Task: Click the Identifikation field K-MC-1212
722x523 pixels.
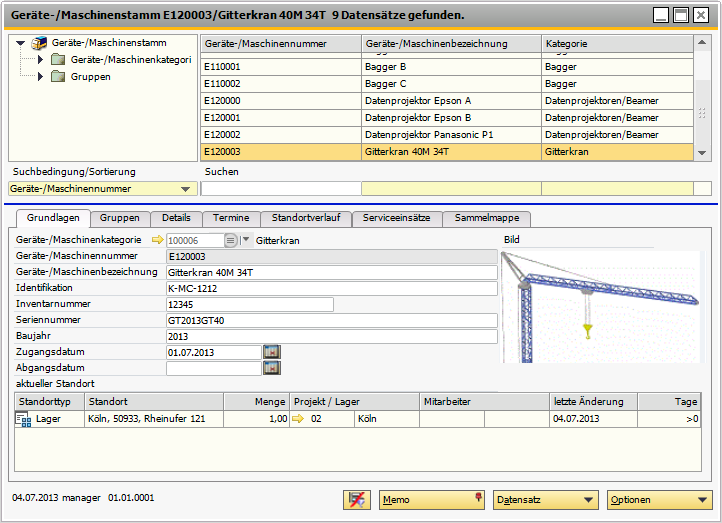Action: coord(332,289)
